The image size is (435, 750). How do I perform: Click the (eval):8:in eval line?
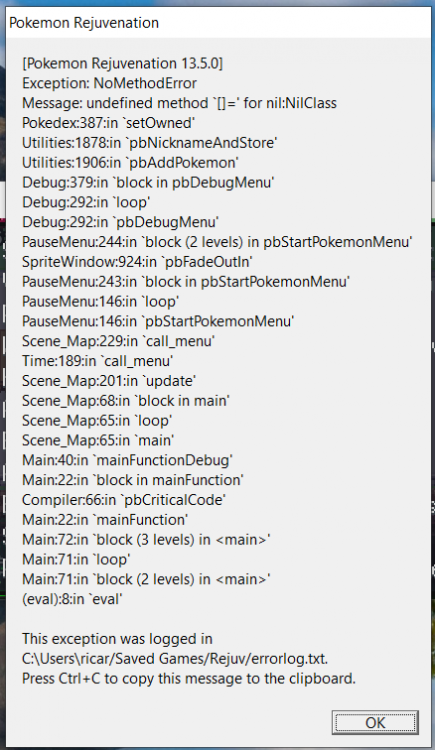[72, 599]
